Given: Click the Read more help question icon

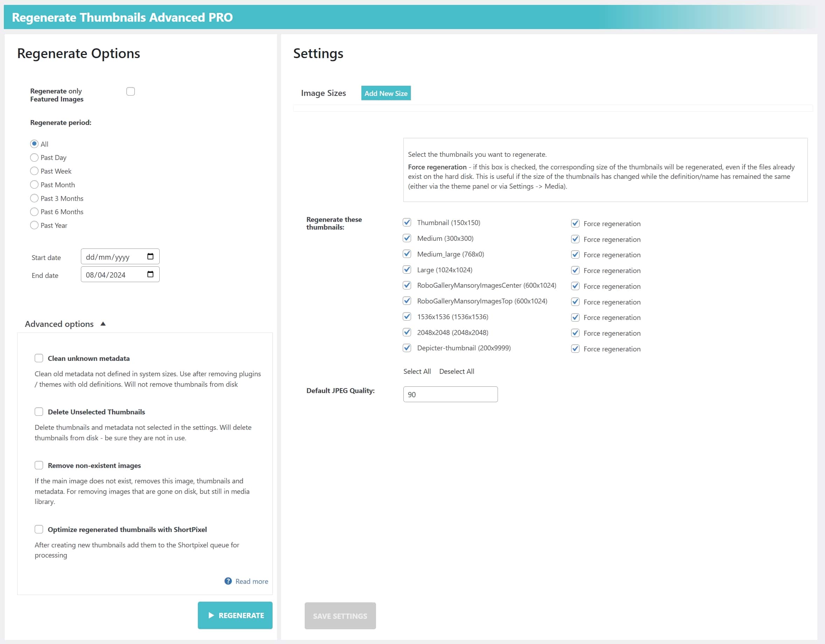Looking at the screenshot, I should tap(228, 581).
